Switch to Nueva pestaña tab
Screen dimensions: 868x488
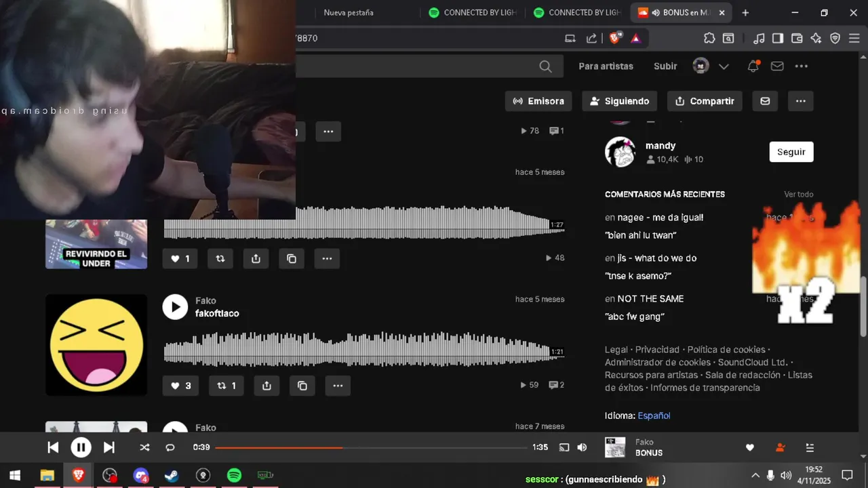[349, 12]
